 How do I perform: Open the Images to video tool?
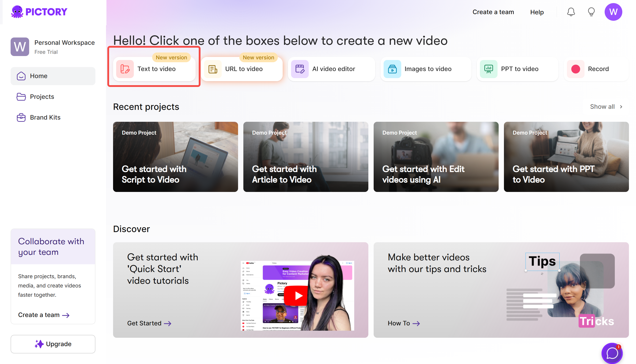coord(426,69)
